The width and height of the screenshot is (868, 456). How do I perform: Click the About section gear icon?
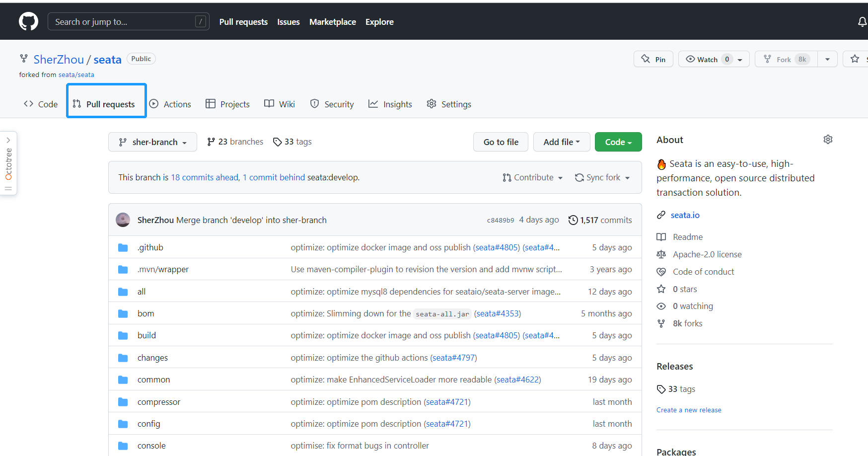(828, 140)
